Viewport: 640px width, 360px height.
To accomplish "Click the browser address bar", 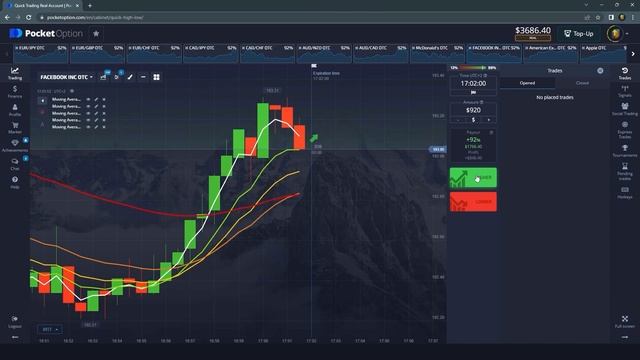I will (x=310, y=18).
